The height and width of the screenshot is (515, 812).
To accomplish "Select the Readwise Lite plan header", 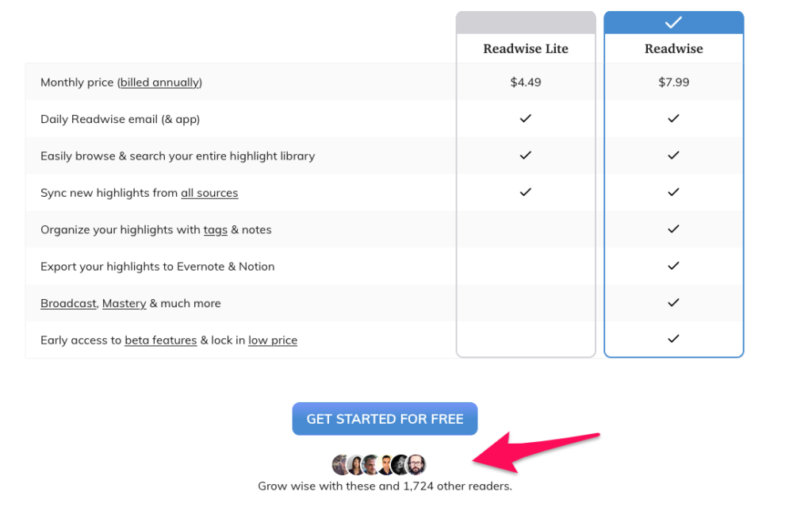I will pyautogui.click(x=526, y=48).
